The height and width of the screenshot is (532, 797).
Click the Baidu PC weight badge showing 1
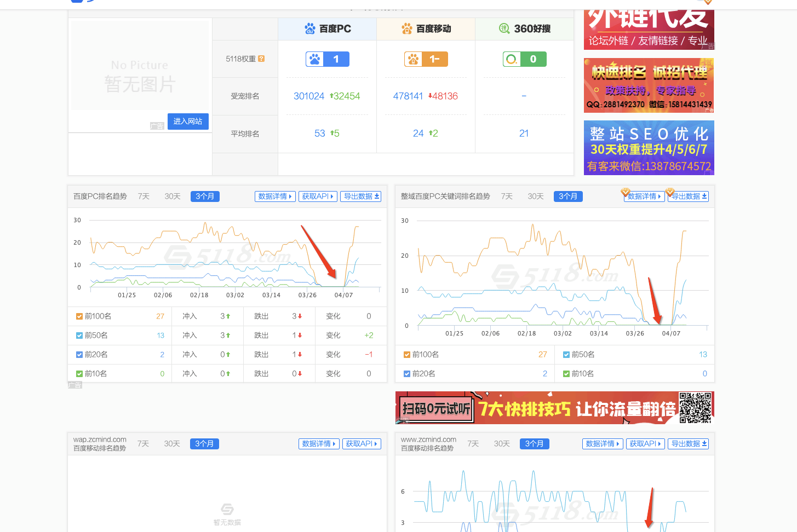(x=328, y=59)
